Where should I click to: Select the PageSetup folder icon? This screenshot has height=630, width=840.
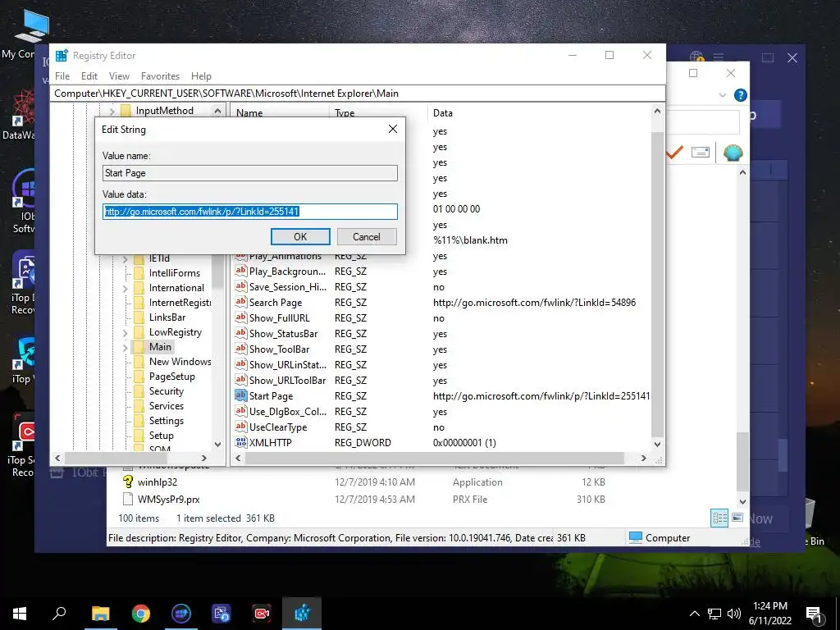139,377
